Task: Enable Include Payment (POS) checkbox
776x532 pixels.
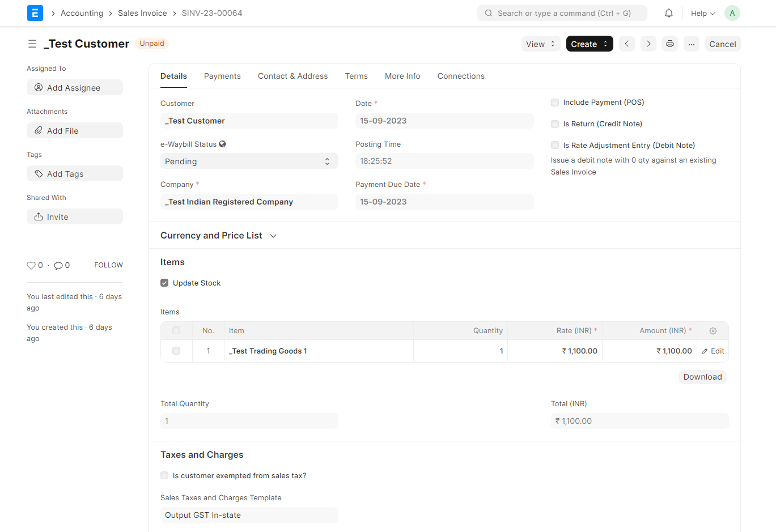Action: tap(554, 102)
